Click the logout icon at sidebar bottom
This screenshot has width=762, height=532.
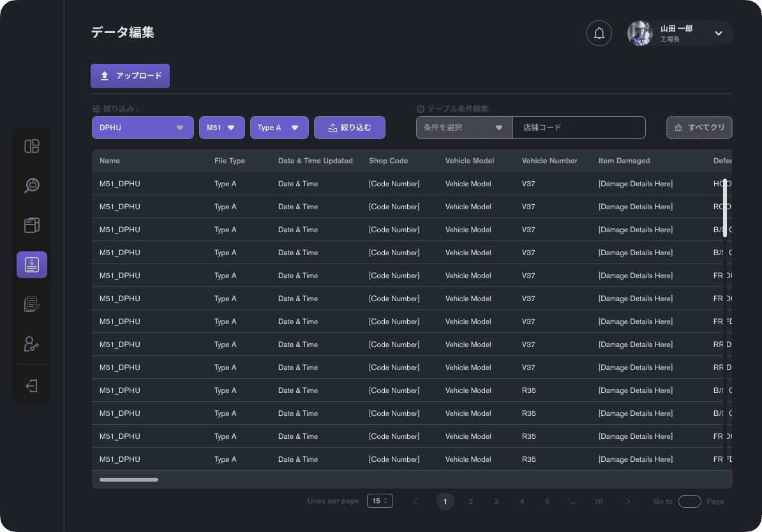click(x=31, y=385)
